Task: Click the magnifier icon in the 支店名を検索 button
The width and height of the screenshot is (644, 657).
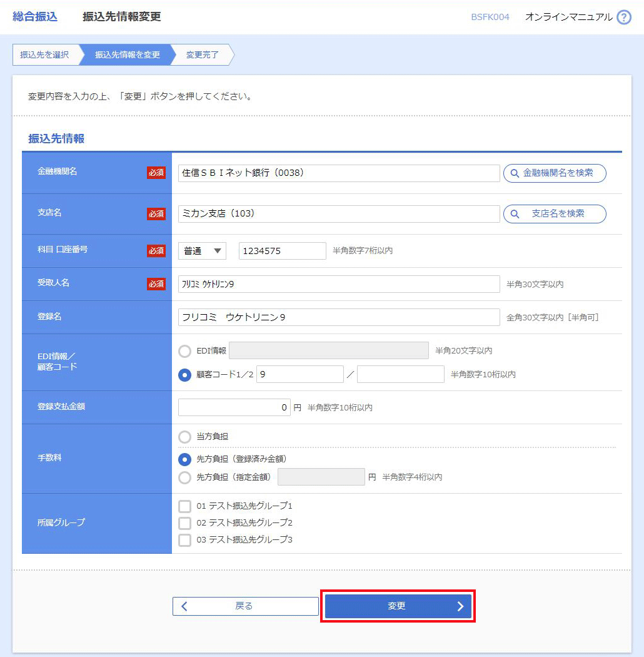Action: [x=515, y=214]
